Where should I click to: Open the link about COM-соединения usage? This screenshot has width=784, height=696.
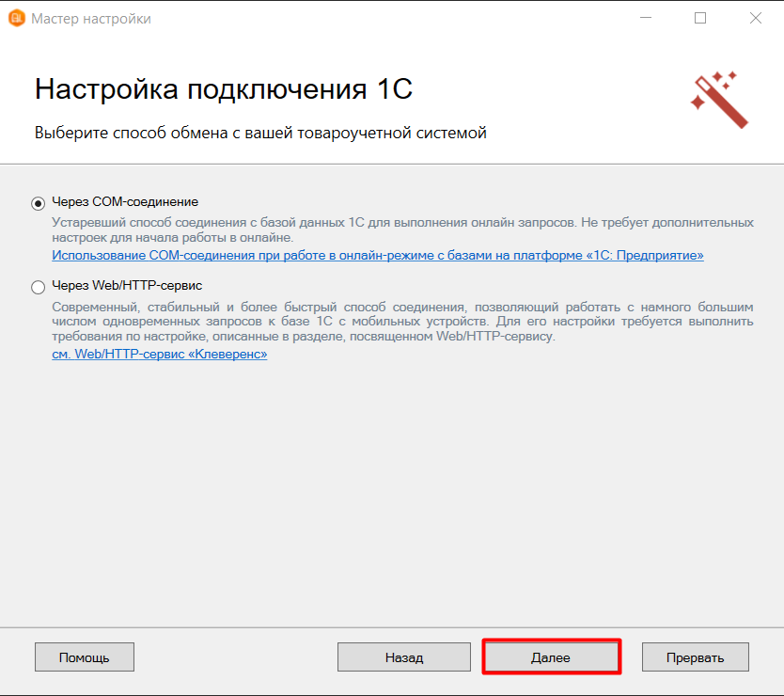[378, 255]
